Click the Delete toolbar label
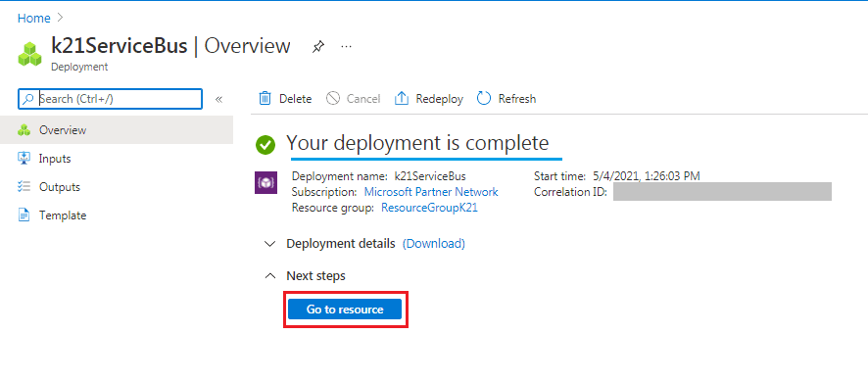The width and height of the screenshot is (868, 382). (295, 99)
